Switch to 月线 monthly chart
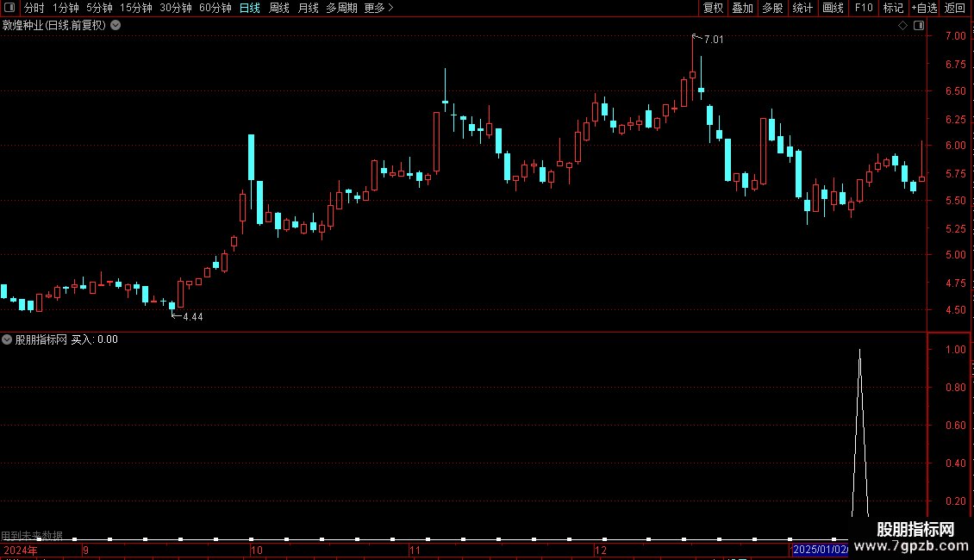Screen dimensions: 974x560 (308, 8)
